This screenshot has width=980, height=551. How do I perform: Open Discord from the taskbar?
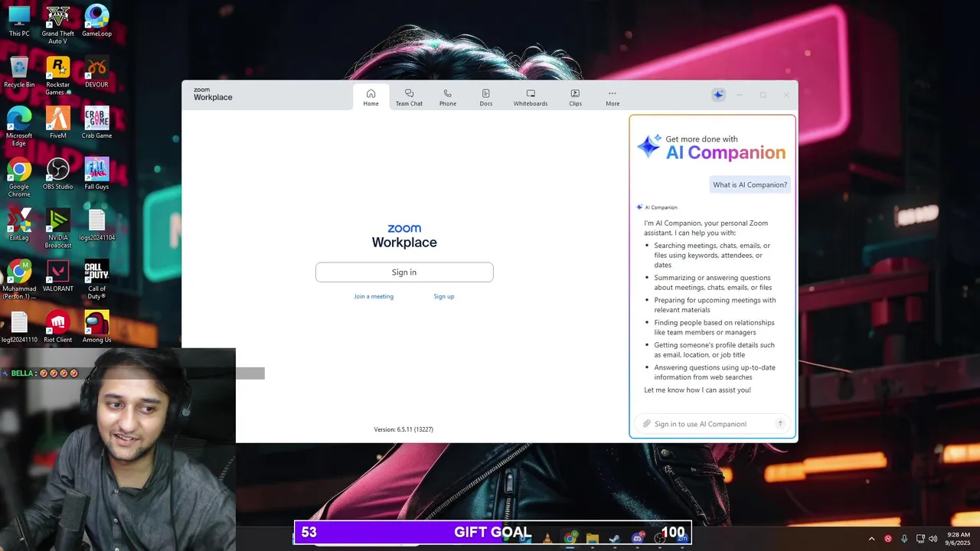[638, 538]
